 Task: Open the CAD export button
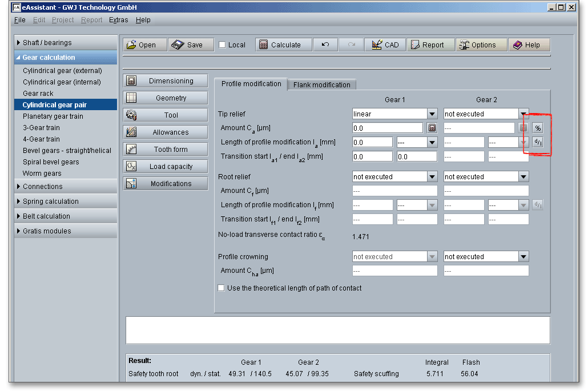pos(385,45)
